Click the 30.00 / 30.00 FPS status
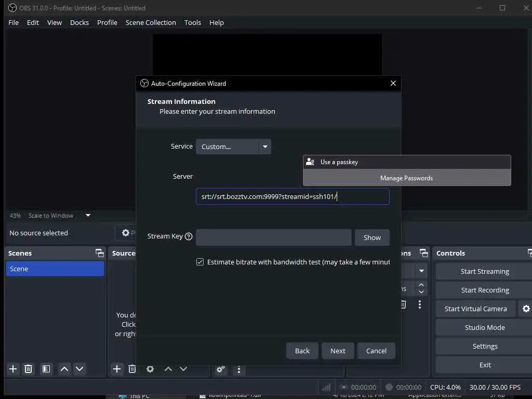Image resolution: width=532 pixels, height=399 pixels. [495, 387]
